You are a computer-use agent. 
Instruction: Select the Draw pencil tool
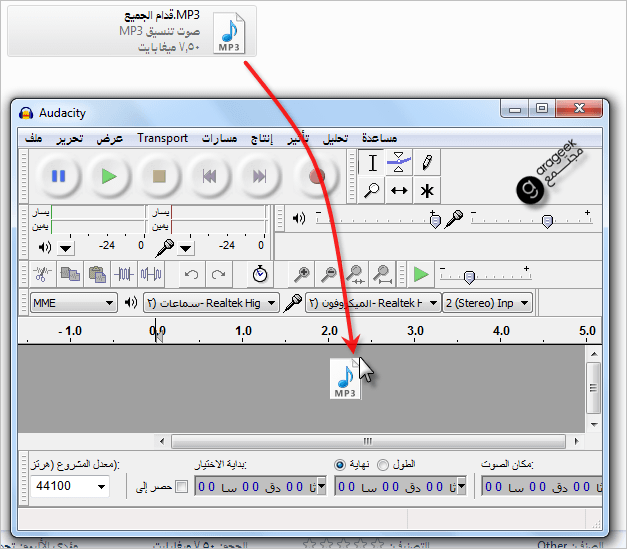[427, 163]
